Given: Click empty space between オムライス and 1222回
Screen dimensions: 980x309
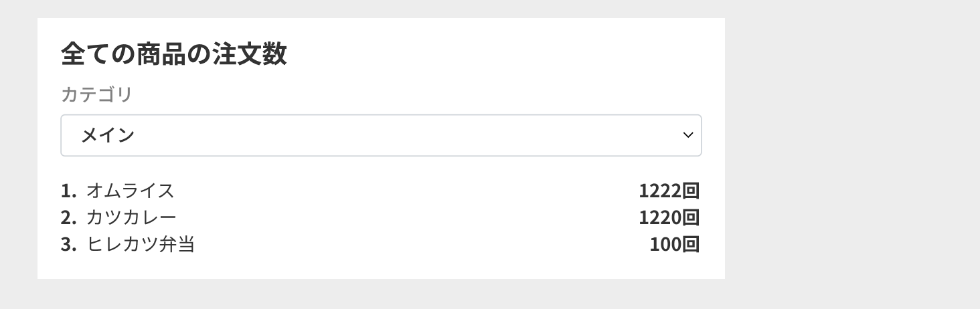Looking at the screenshot, I should pos(402,191).
